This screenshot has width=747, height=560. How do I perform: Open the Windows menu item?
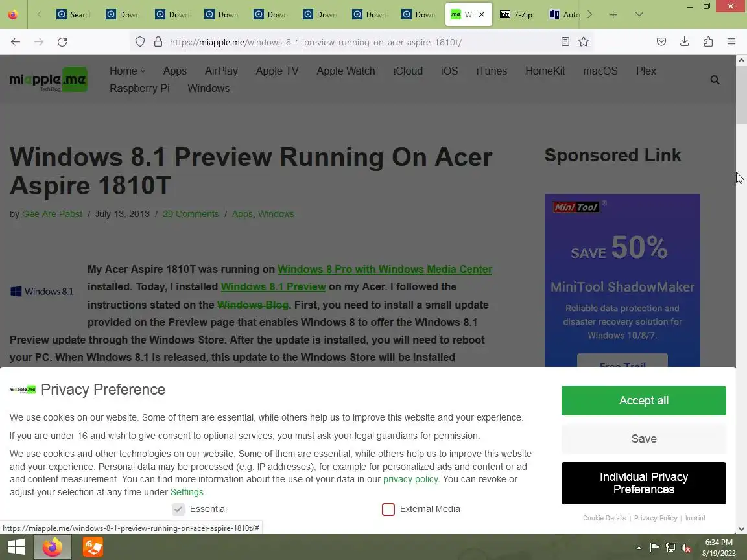pyautogui.click(x=209, y=89)
